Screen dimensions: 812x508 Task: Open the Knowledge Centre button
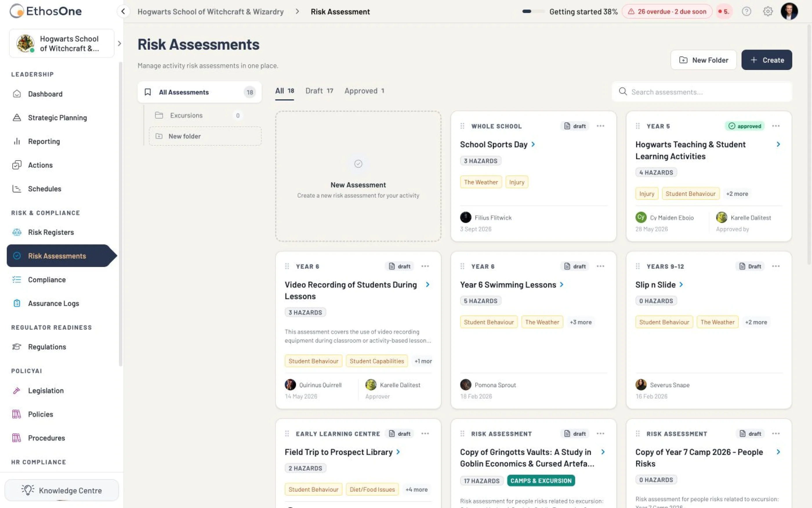click(x=62, y=490)
